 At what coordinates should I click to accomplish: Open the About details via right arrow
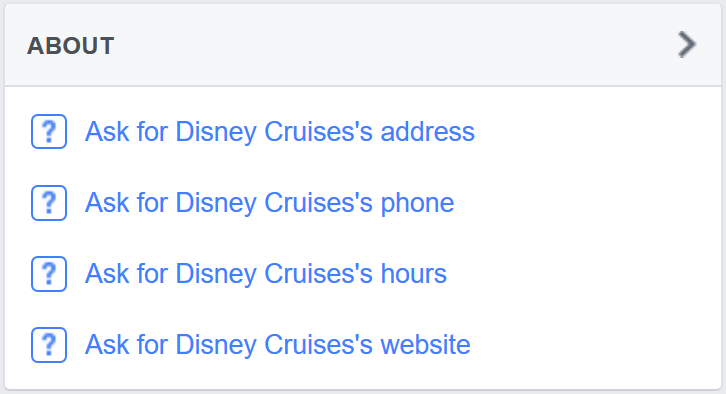[x=687, y=45]
